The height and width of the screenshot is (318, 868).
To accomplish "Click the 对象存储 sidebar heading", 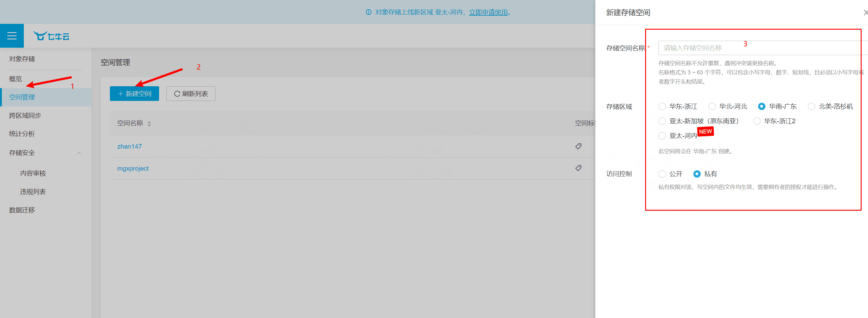I will point(22,59).
